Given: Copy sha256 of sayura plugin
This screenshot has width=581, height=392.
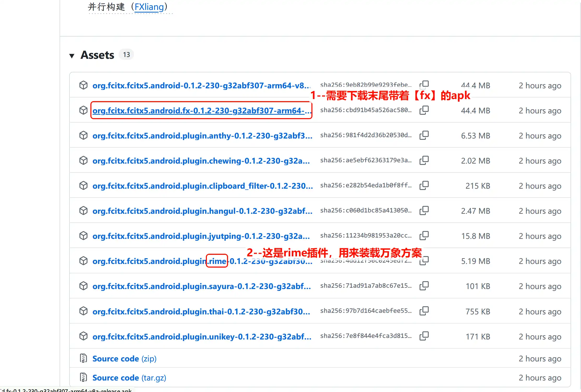Looking at the screenshot, I should pos(424,286).
